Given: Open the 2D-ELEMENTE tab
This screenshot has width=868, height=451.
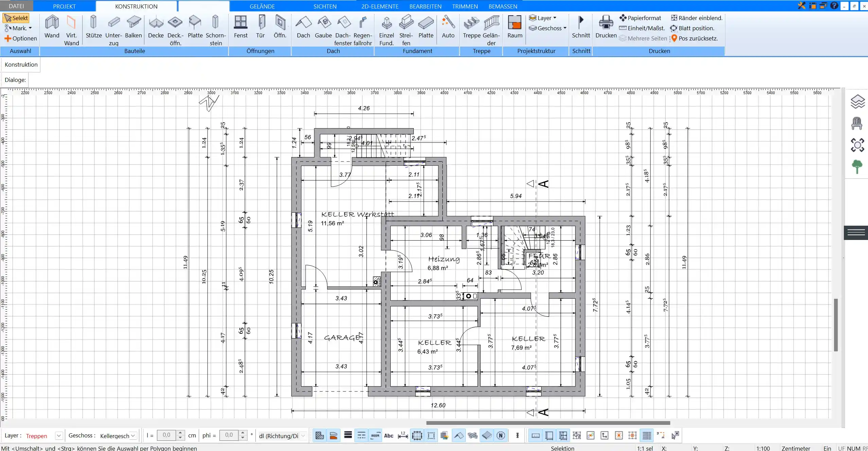Looking at the screenshot, I should (x=380, y=6).
